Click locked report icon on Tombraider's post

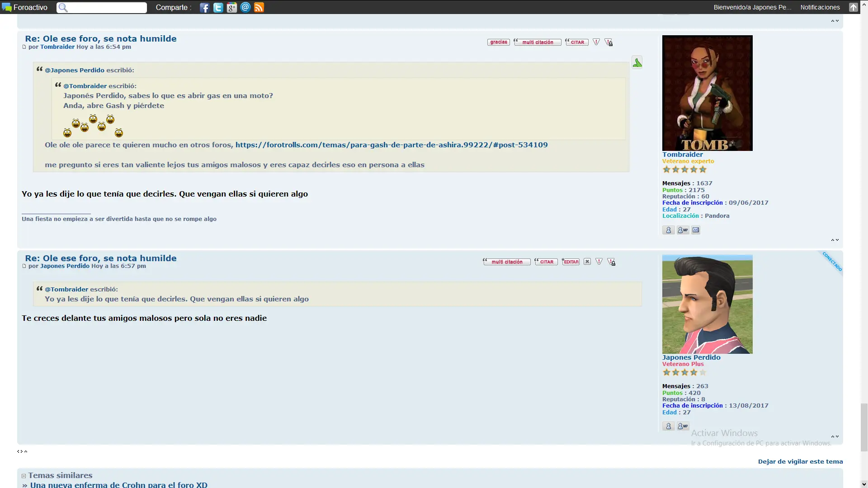point(609,42)
